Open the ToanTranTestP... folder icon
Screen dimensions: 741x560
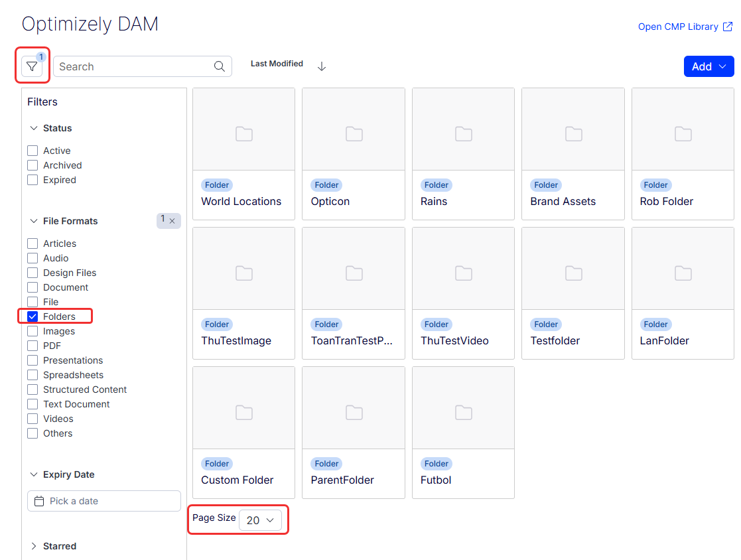click(x=354, y=273)
